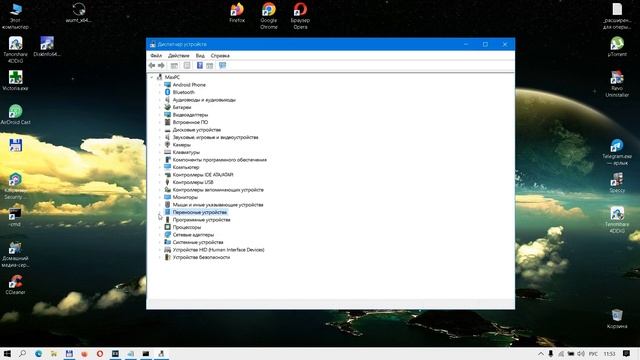
Task: Click the Revo Uninstaller desktop icon
Action: (617, 84)
